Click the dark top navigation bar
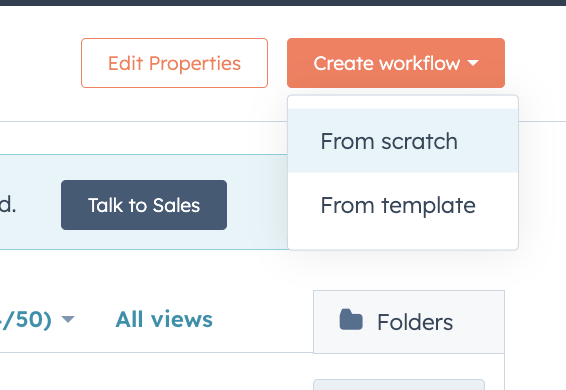The width and height of the screenshot is (566, 390). coord(283,3)
